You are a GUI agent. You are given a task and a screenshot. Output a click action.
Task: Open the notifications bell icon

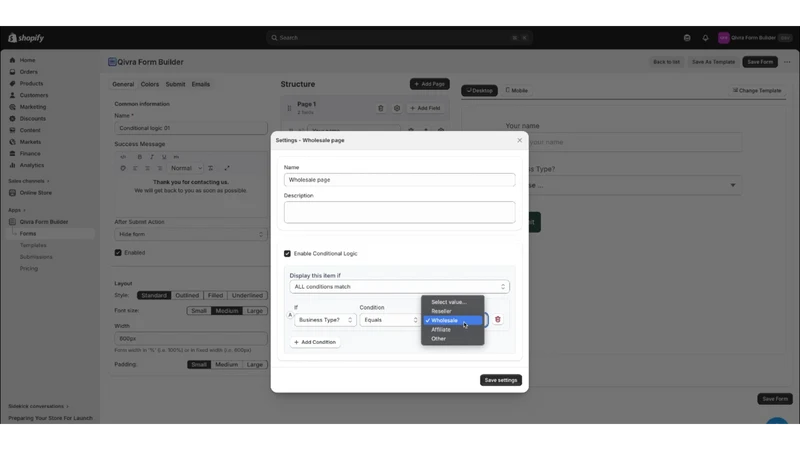click(705, 38)
